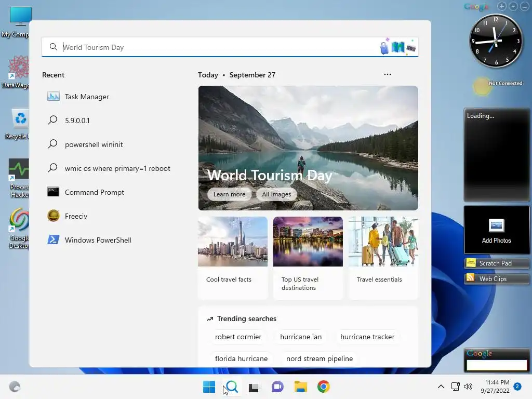Show hidden system tray icons

[441, 387]
